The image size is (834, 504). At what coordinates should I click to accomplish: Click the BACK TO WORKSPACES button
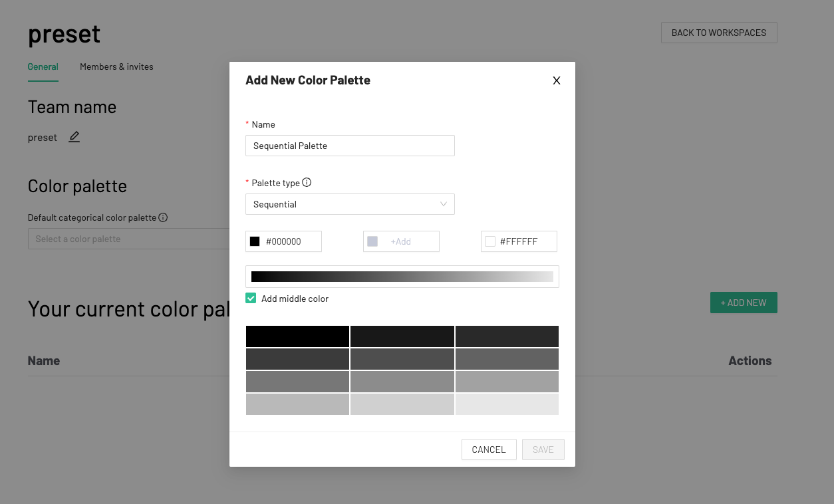tap(719, 32)
